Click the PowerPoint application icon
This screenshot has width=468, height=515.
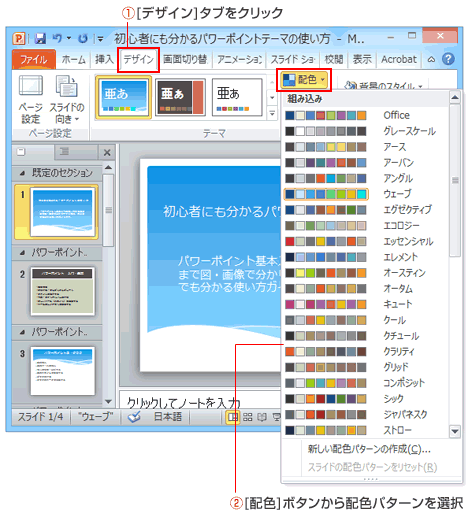coord(19,38)
